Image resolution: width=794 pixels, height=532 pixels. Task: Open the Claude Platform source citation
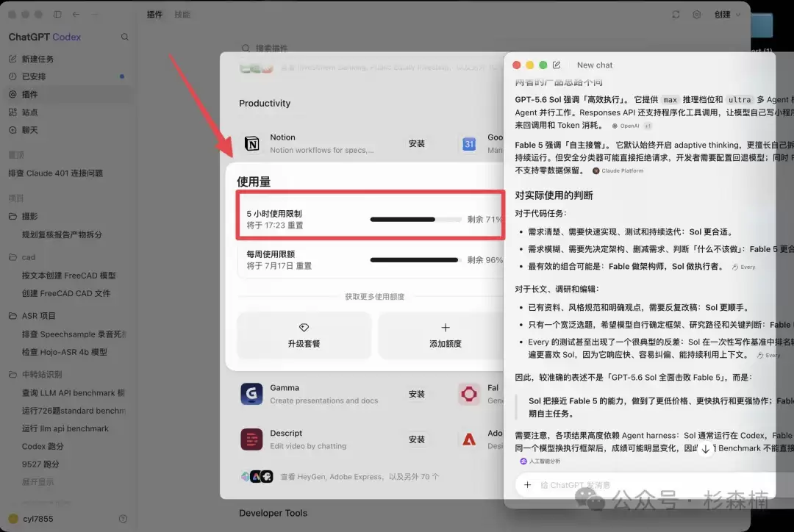coord(618,171)
